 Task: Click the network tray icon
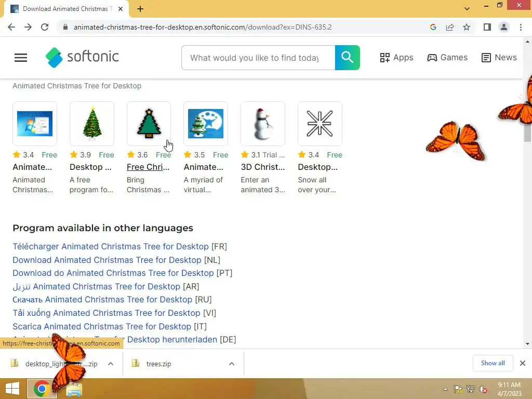click(471, 389)
